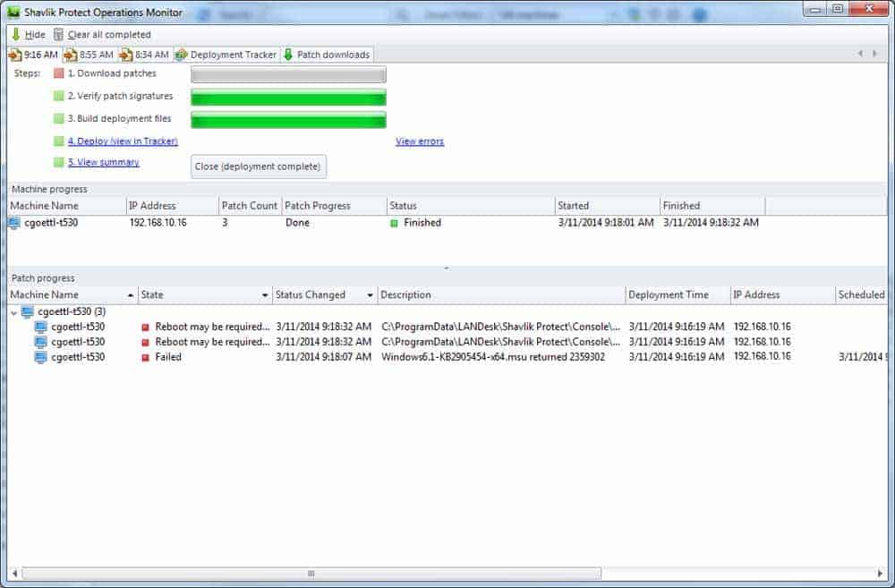Click the computer icon in the Failed patch row

click(x=40, y=357)
